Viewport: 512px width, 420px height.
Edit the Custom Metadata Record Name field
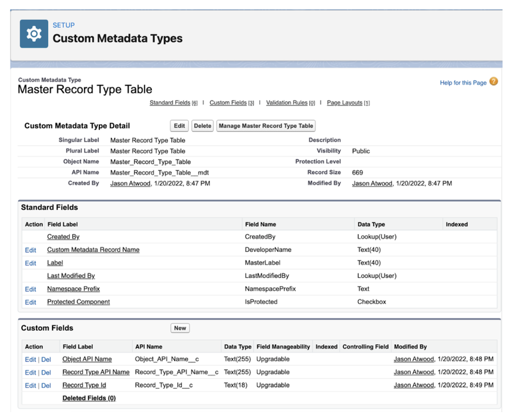[31, 250]
